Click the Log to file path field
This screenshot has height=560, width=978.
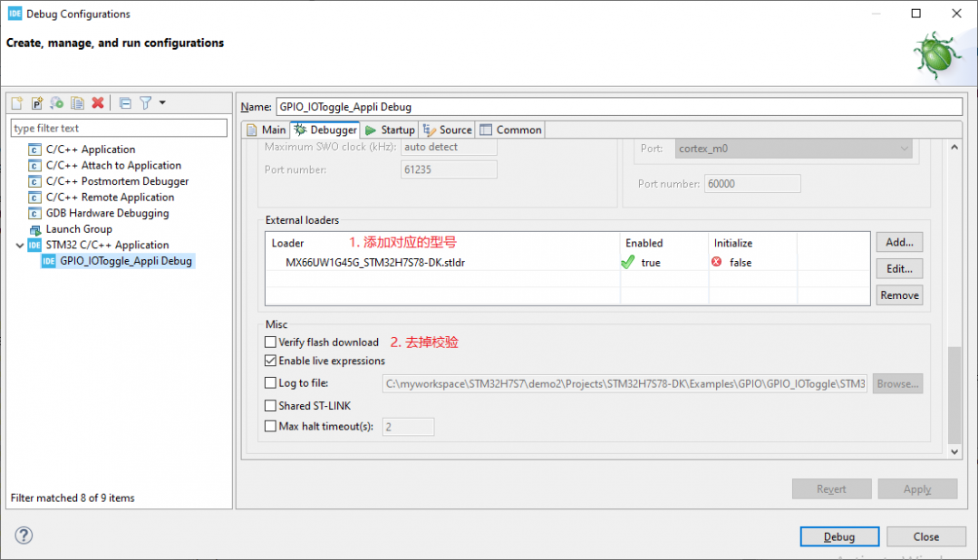(x=625, y=383)
